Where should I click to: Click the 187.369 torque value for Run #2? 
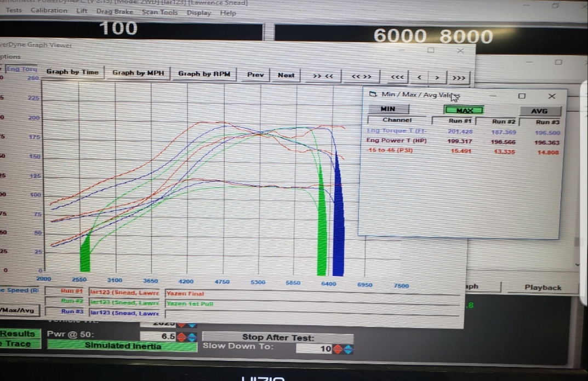[504, 132]
